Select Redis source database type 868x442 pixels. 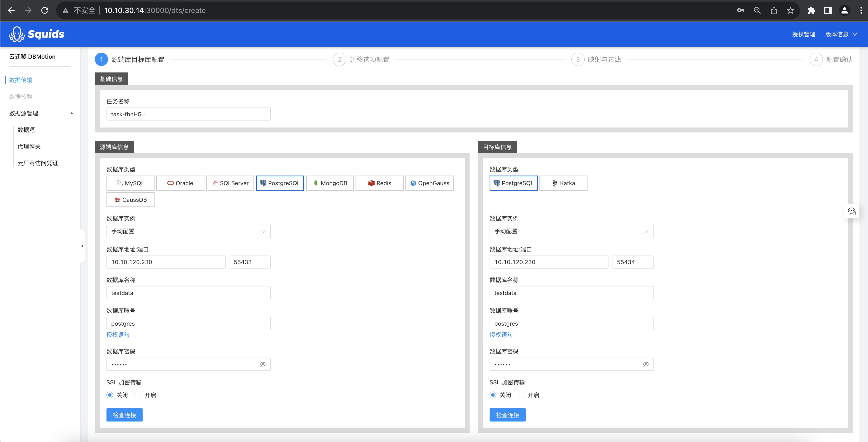[x=379, y=183]
